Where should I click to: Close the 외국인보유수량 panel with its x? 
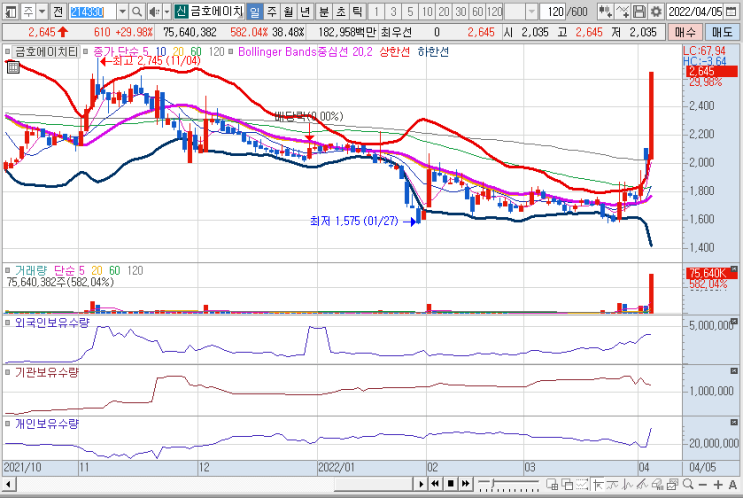[x=734, y=321]
